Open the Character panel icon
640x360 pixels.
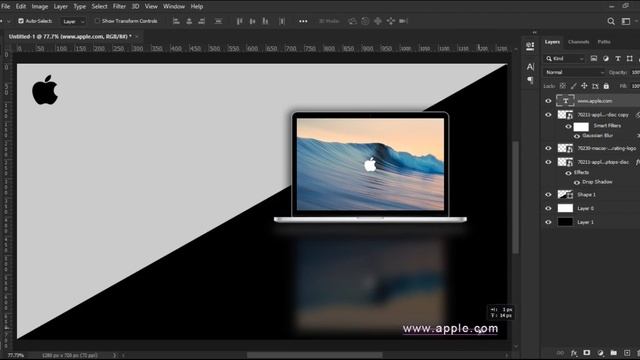(x=530, y=67)
